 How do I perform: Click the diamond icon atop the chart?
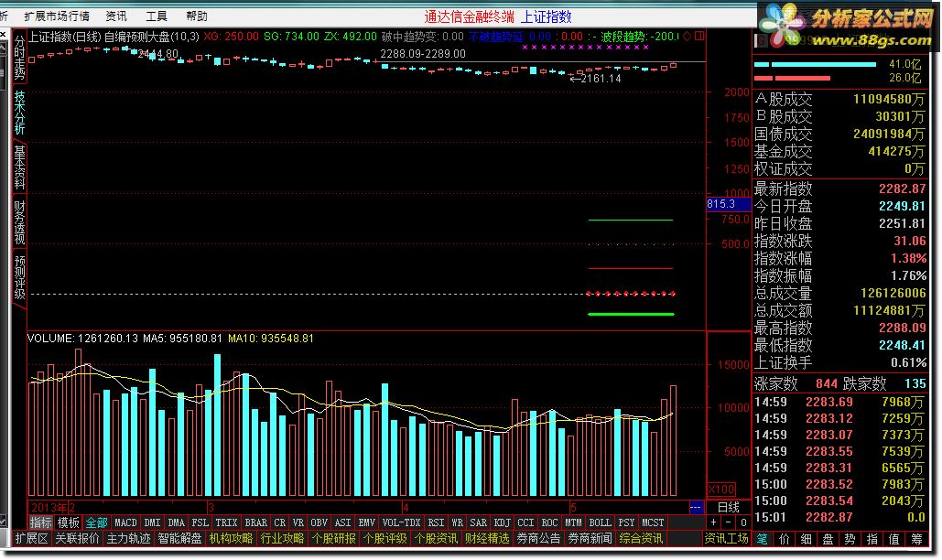tap(688, 36)
